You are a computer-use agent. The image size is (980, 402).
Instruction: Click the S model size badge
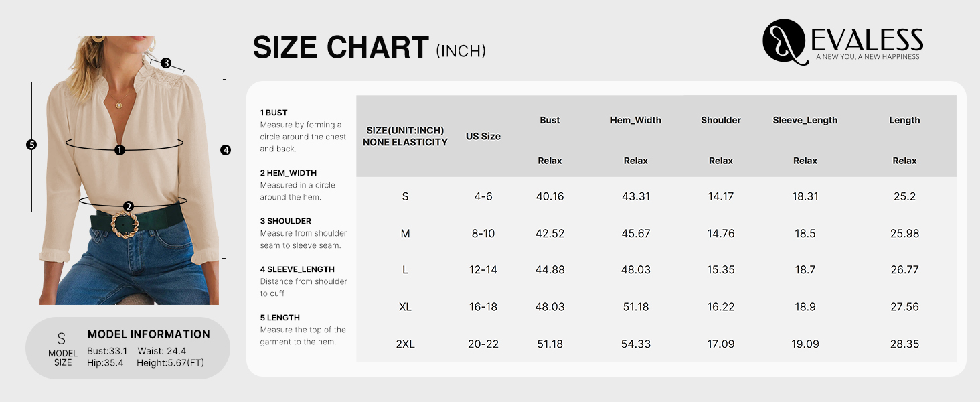coord(62,348)
